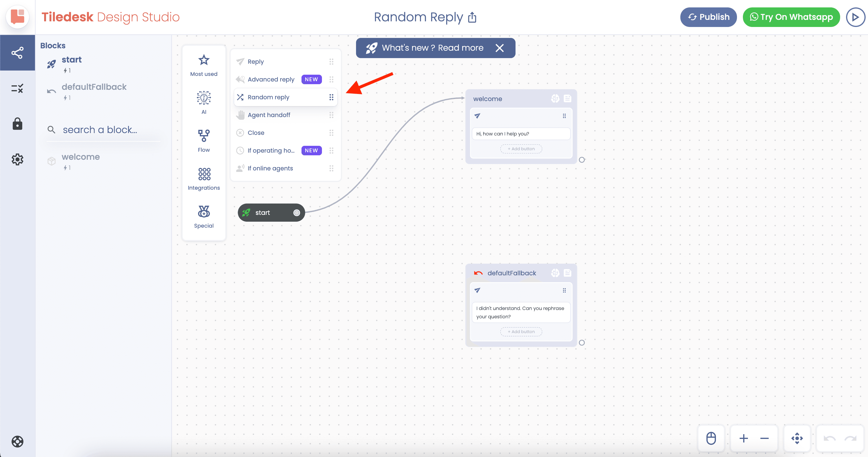The height and width of the screenshot is (457, 868).
Task: Add button in defaultFallback block
Action: 521,332
